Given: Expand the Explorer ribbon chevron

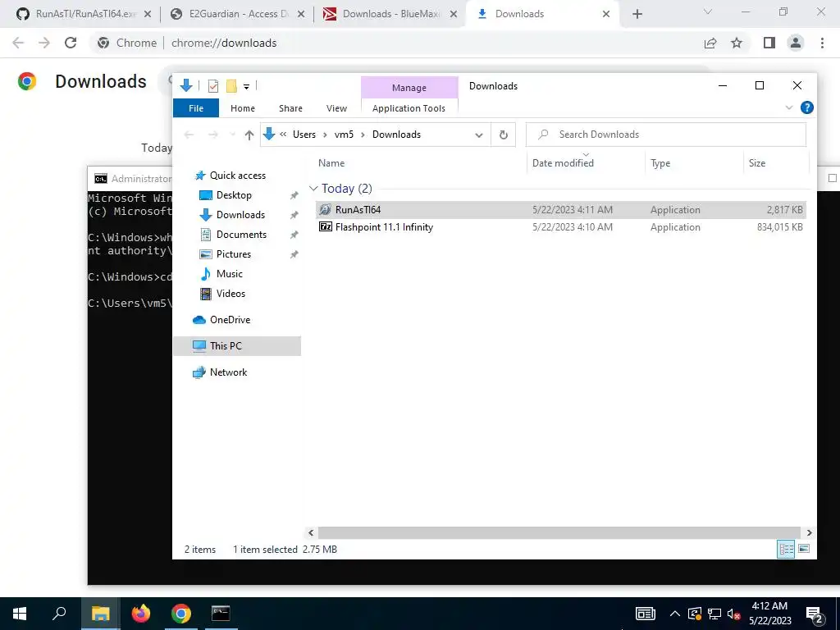Looking at the screenshot, I should click(x=788, y=107).
